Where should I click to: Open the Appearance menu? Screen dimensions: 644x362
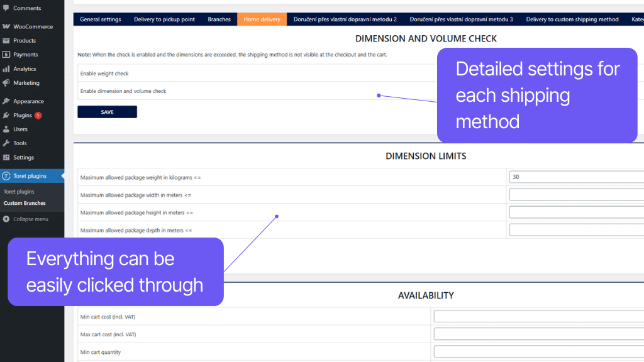pos(28,101)
